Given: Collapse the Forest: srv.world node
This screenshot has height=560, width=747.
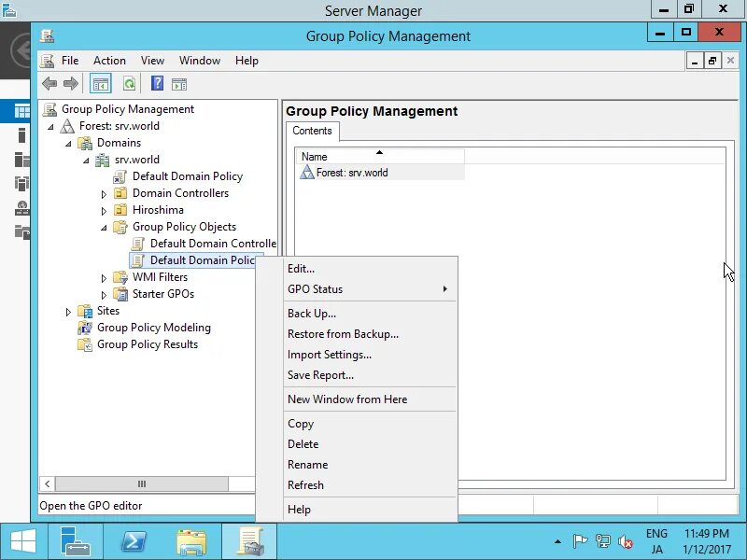Looking at the screenshot, I should 51,127.
